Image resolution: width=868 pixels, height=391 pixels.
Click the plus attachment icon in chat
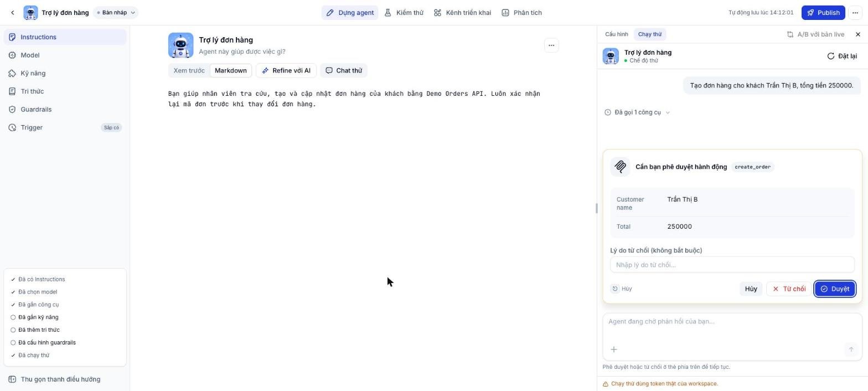[x=614, y=349]
